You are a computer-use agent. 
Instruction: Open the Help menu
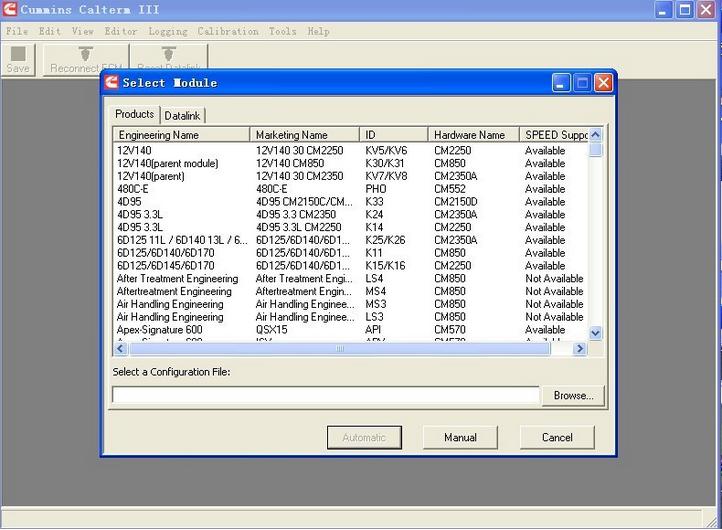(x=319, y=31)
